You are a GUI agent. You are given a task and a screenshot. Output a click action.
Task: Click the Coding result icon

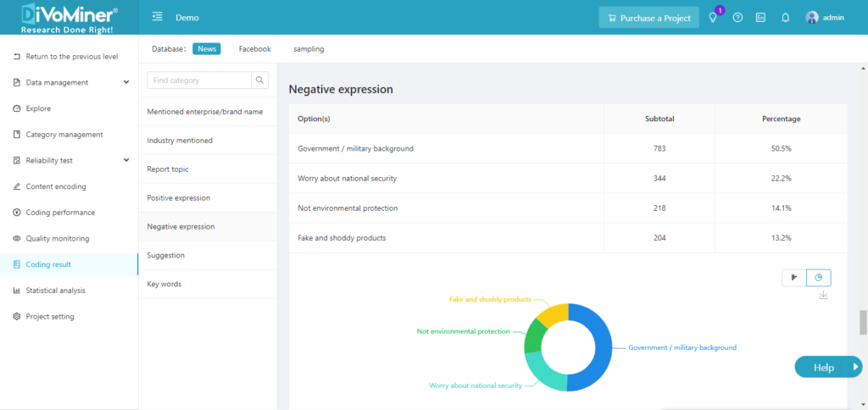pos(17,264)
